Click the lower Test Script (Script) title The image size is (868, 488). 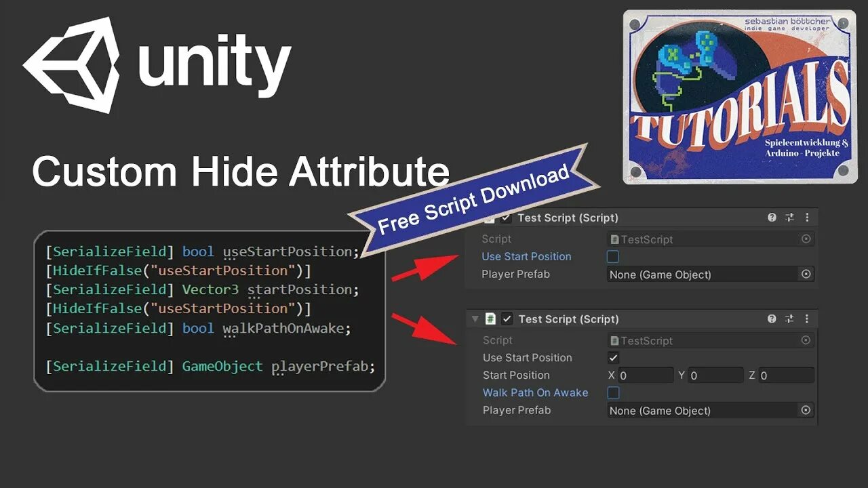point(568,319)
